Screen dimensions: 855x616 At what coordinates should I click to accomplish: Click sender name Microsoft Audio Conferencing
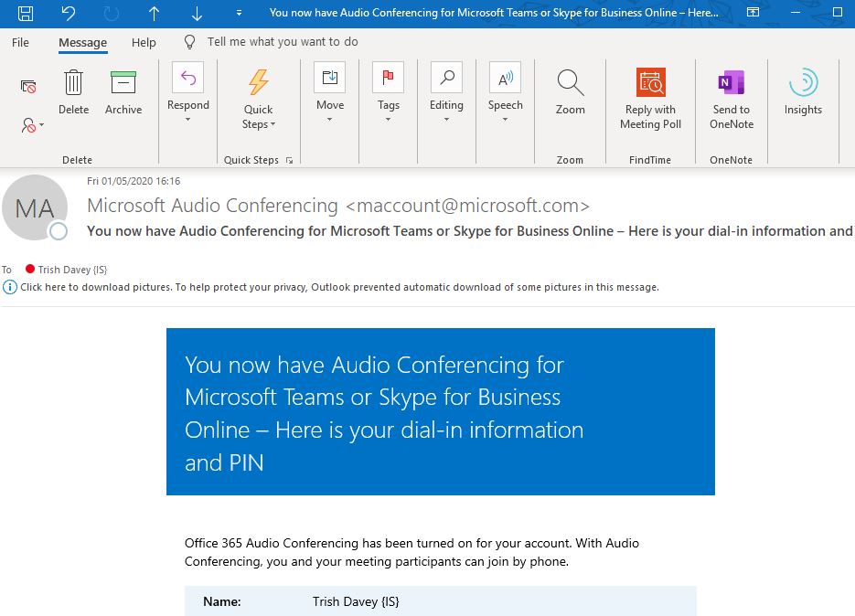(213, 206)
